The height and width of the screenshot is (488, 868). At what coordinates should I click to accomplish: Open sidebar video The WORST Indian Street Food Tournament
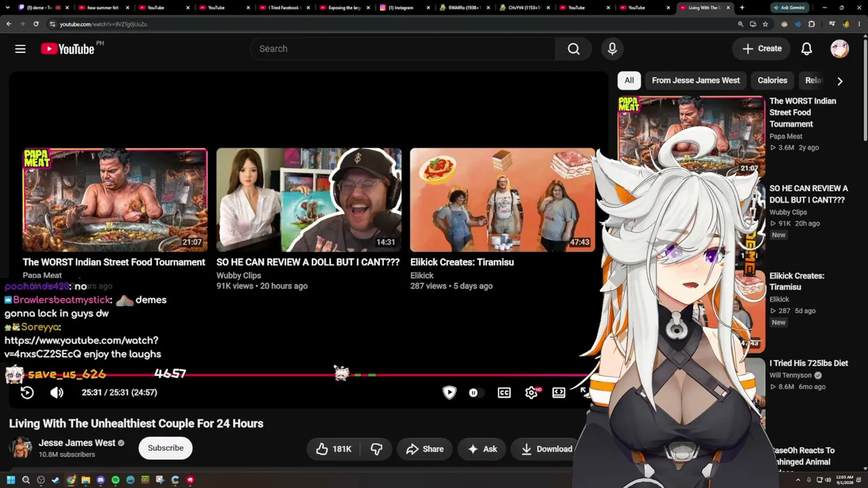click(803, 113)
